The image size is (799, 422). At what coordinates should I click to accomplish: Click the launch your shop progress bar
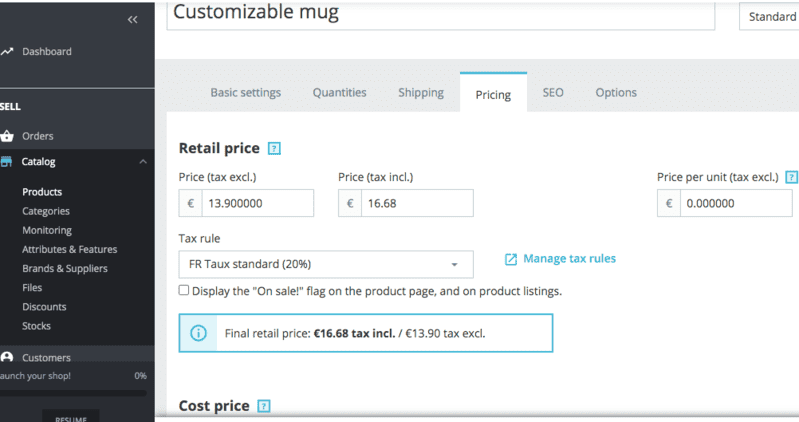coord(73,393)
